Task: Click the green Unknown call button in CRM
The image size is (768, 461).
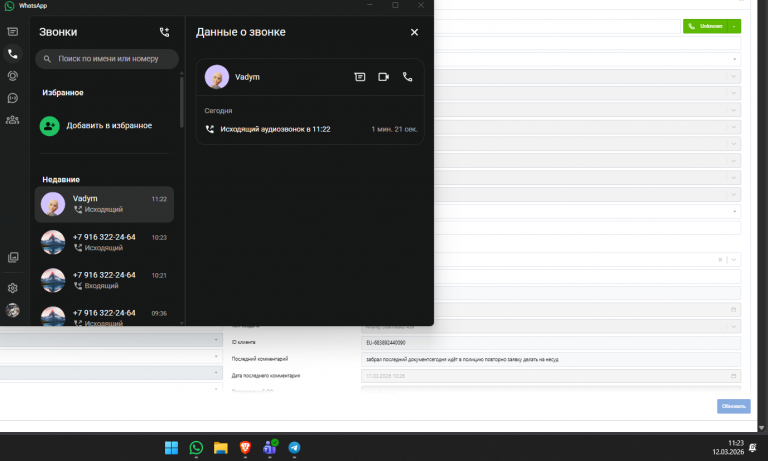Action: click(706, 26)
